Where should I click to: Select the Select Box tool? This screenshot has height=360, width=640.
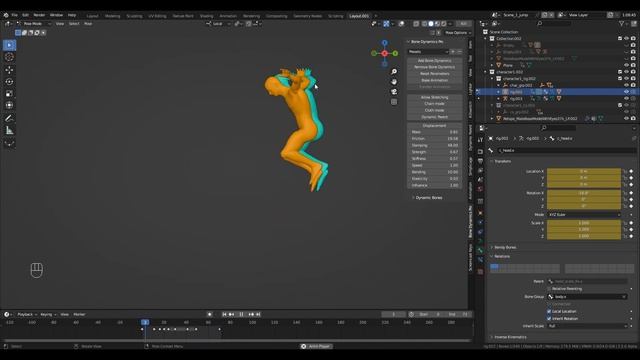pos(9,45)
